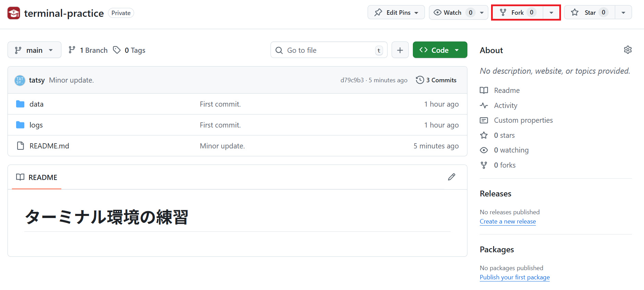644x290 pixels.
Task: Open the Packages heading link
Action: (x=497, y=250)
